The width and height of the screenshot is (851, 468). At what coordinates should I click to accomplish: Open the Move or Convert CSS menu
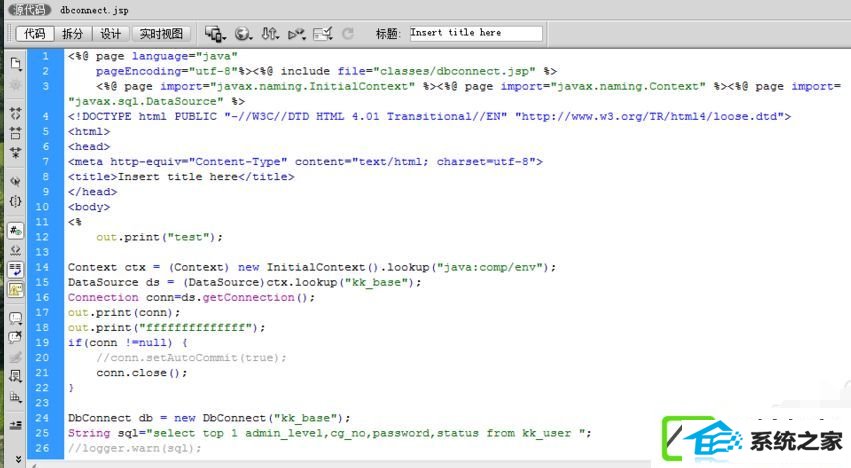pos(16,397)
